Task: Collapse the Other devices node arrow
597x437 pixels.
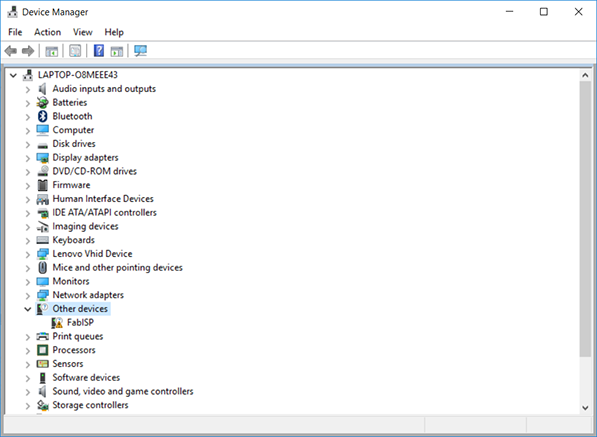Action: (27, 309)
